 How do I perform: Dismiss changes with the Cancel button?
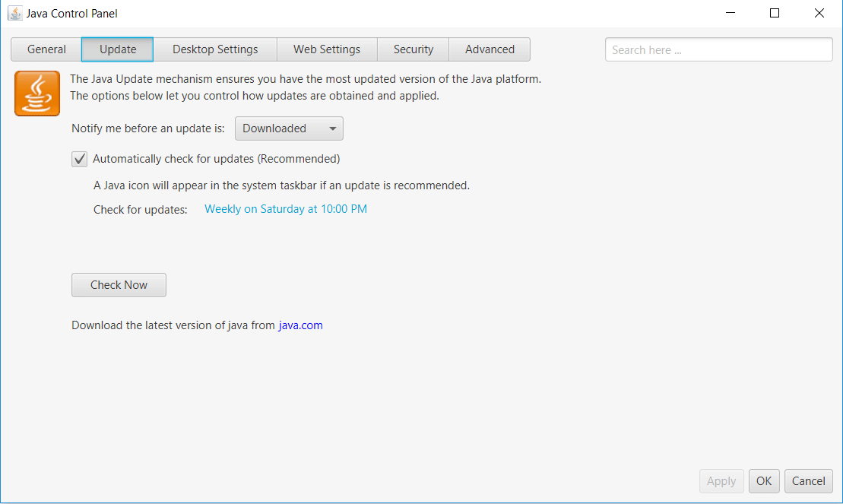(x=808, y=480)
